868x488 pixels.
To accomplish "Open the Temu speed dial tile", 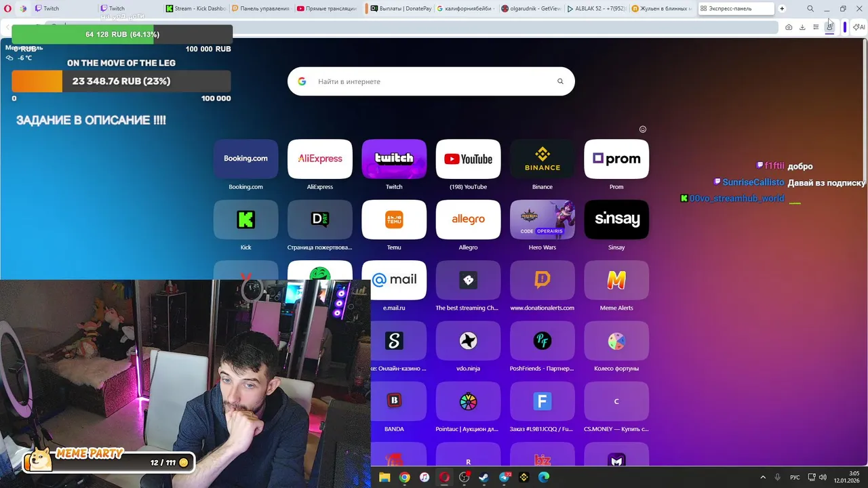I will [x=394, y=219].
